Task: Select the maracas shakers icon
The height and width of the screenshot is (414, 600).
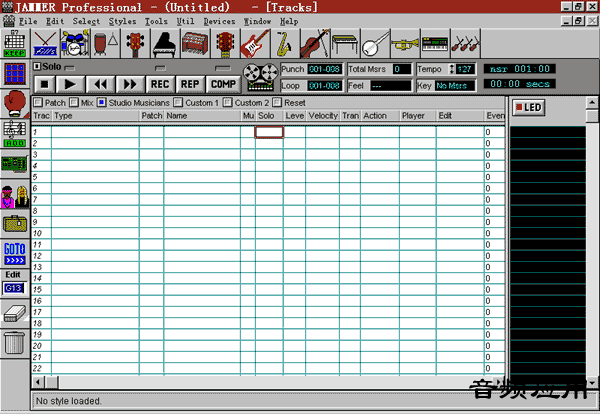Action: [x=465, y=43]
